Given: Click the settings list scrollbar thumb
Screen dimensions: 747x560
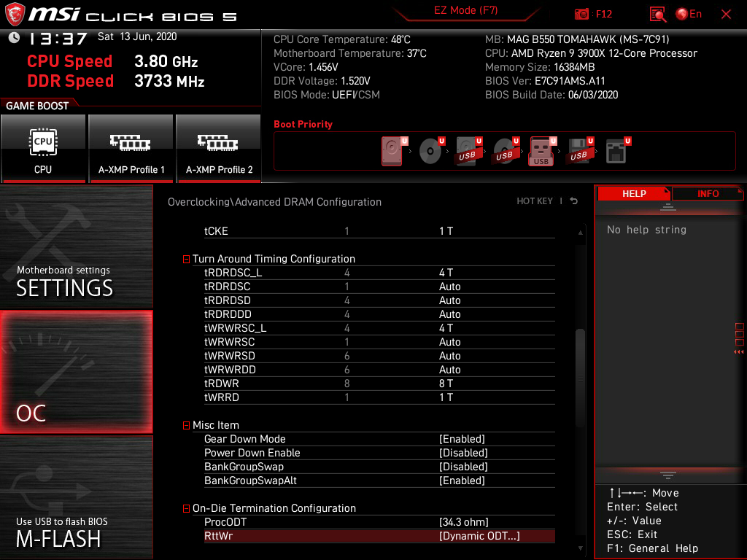Looking at the screenshot, I should [x=580, y=378].
